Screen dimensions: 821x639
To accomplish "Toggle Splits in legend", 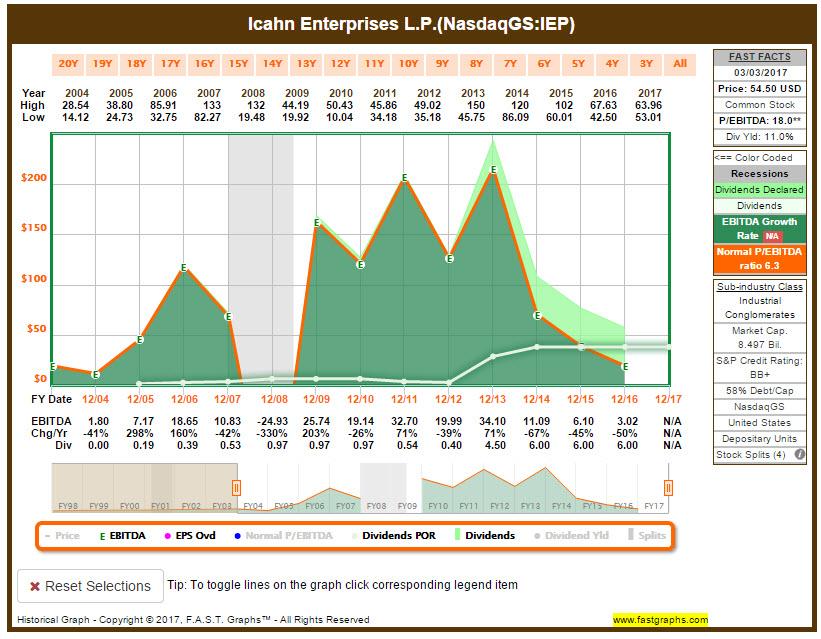I will pos(647,535).
